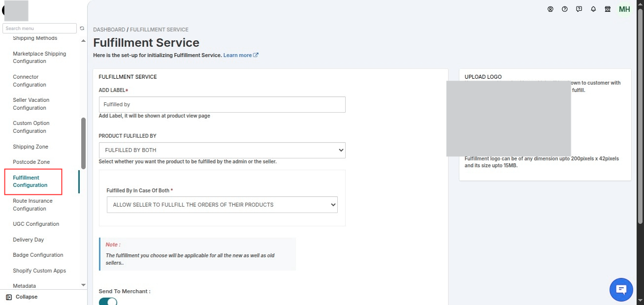Open Shipping Zone menu item
Screen dimensions: 644x305
pyautogui.click(x=31, y=147)
